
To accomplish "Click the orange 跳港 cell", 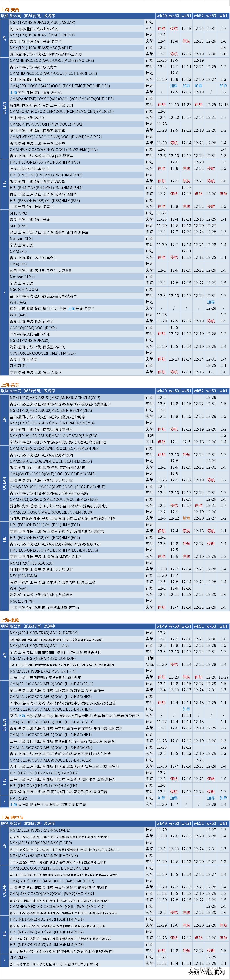I will pyautogui.click(x=186, y=518).
